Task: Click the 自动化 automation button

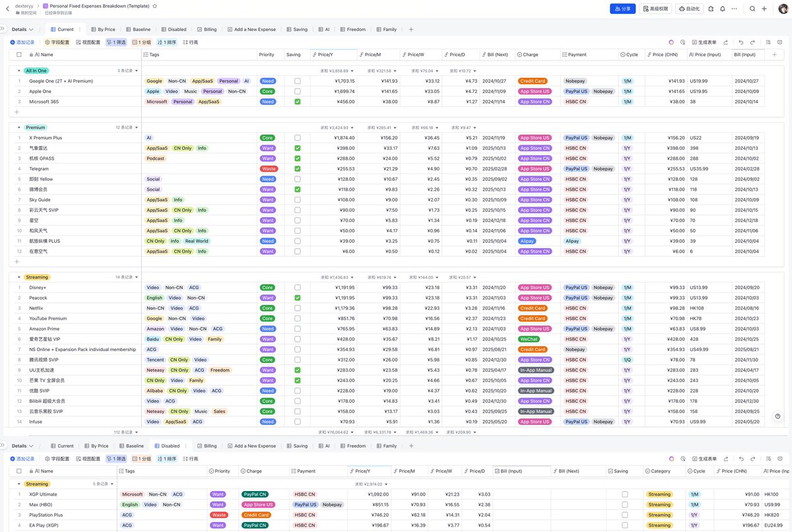Action: [690, 9]
